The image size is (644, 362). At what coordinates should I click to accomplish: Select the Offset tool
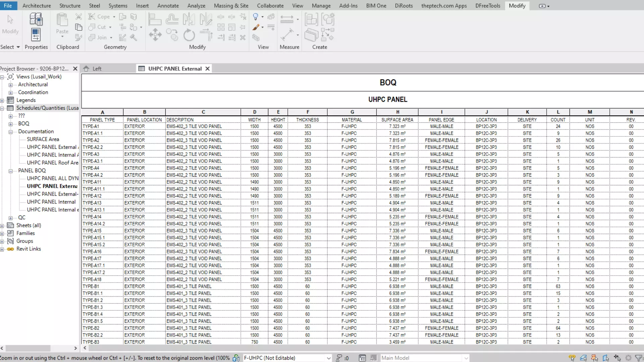[x=172, y=19]
